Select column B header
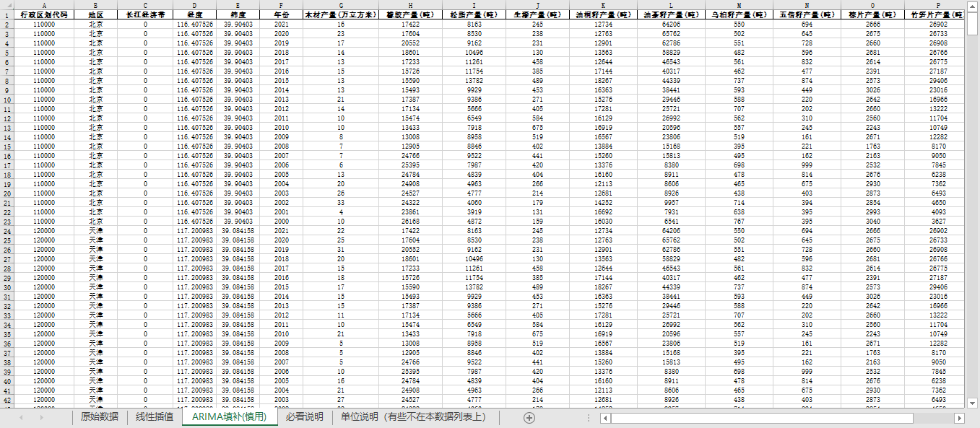This screenshot has height=428, width=980. 95,5
